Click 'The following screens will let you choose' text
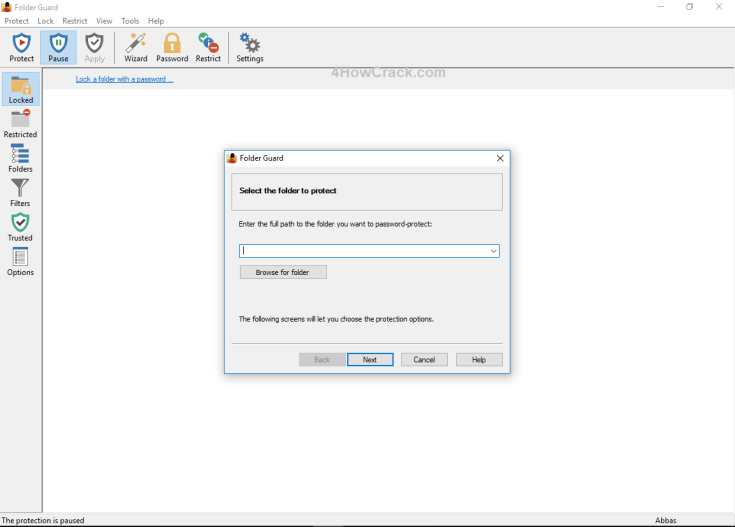The height and width of the screenshot is (527, 735). click(336, 319)
